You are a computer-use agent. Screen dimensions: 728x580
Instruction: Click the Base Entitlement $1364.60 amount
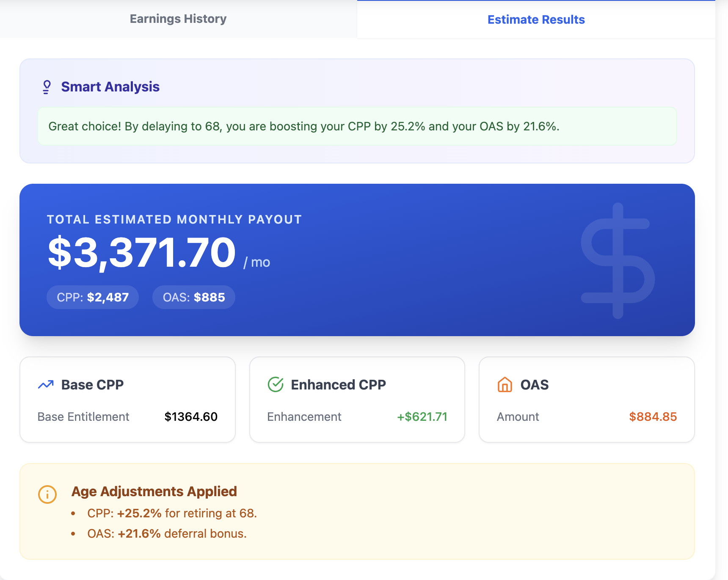coord(191,417)
